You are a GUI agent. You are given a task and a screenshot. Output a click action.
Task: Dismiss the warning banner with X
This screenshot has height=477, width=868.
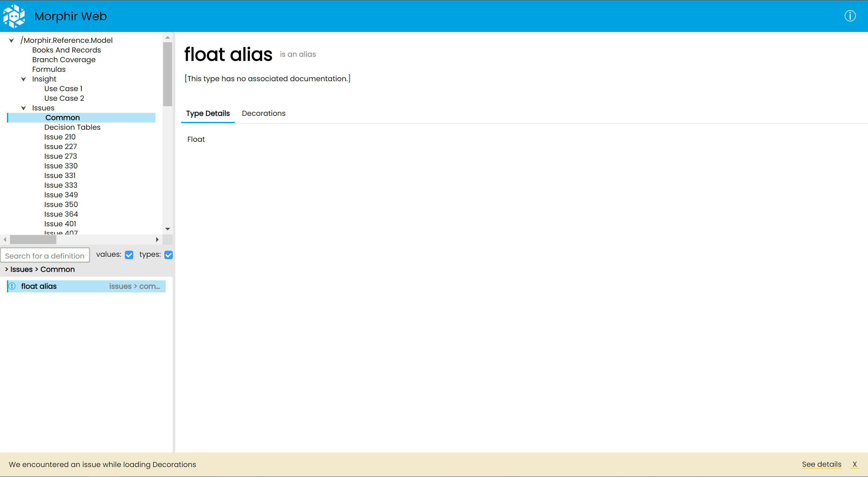click(x=854, y=464)
